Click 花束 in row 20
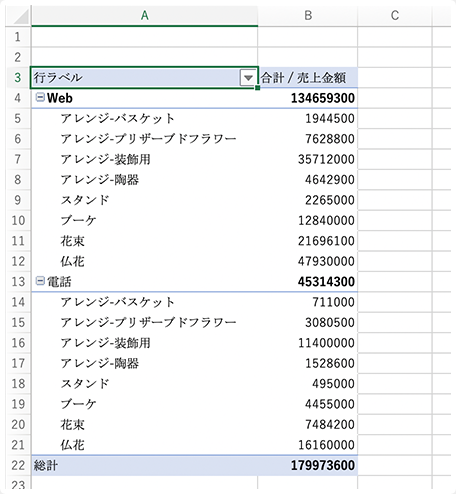456x494 pixels. (x=72, y=424)
